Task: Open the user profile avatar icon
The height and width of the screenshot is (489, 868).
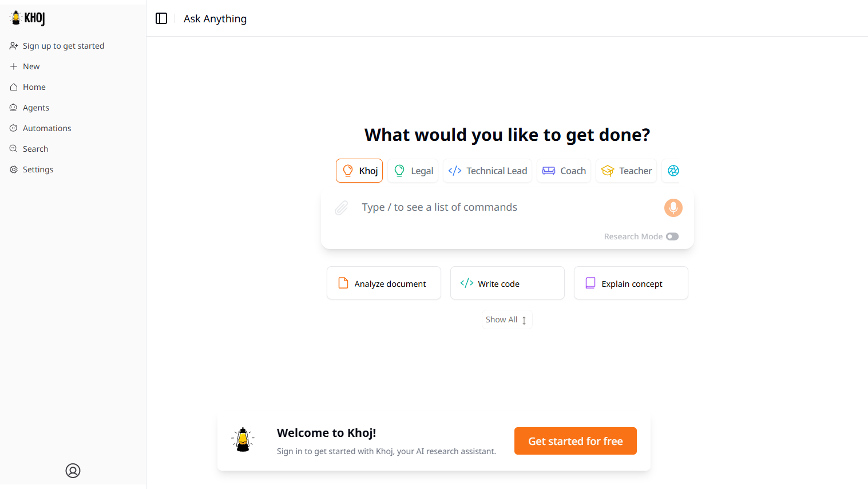Action: coord(73,471)
